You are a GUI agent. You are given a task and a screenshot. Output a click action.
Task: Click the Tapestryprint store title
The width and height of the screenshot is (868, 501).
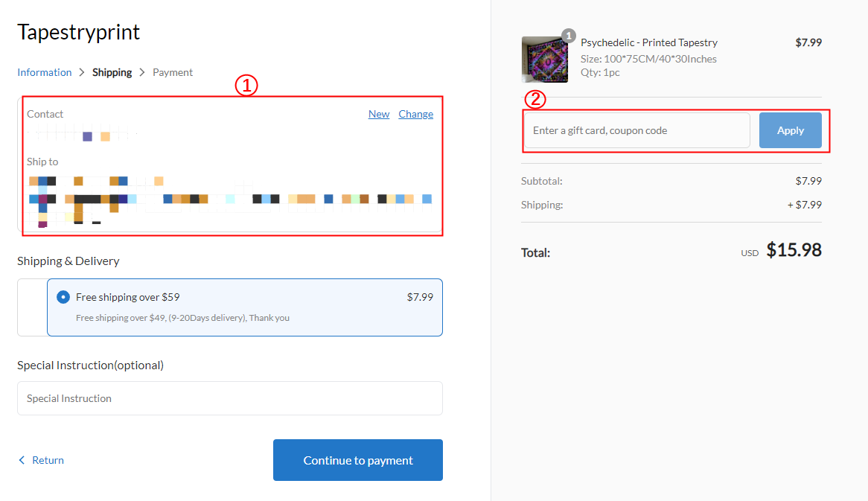coord(79,32)
